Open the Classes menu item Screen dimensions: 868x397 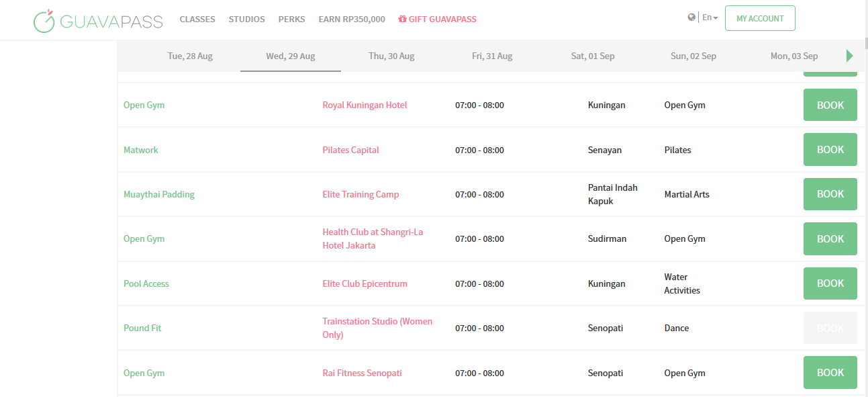pyautogui.click(x=197, y=19)
